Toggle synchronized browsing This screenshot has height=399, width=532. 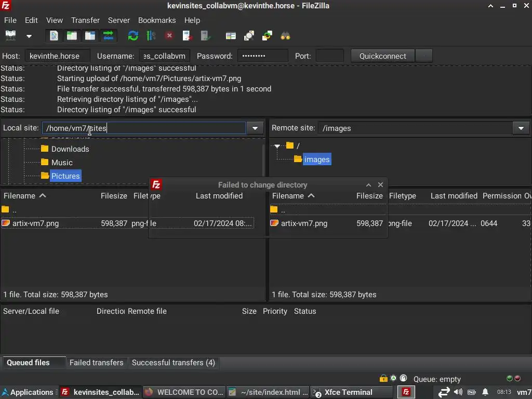tap(267, 36)
